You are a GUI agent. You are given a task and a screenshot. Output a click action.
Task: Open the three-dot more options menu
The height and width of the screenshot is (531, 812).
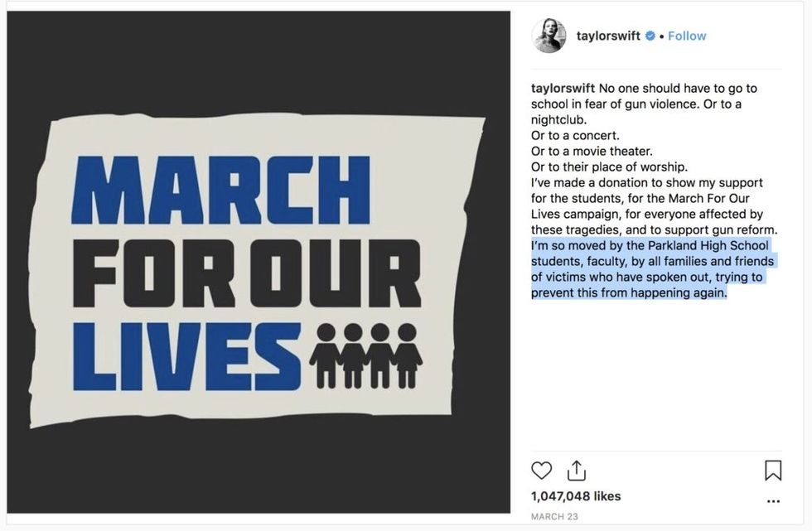(x=773, y=501)
